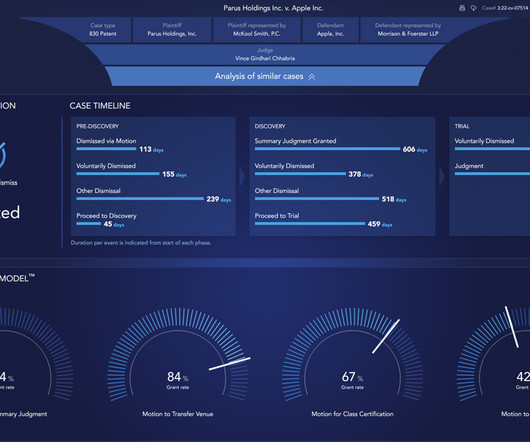Image resolution: width=530 pixels, height=442 pixels.
Task: Collapse the Analysis of similar cases bar
Action: point(265,76)
